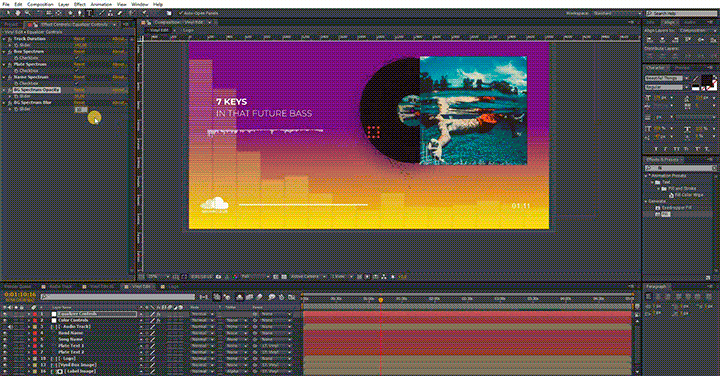Hide the Color Controls layer
The image size is (720, 376).
coord(5,320)
